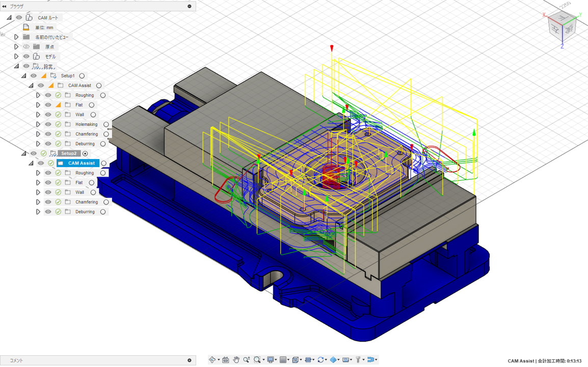Click the browser panel options dot button
Screen dimensions: 588x367
(x=190, y=6)
